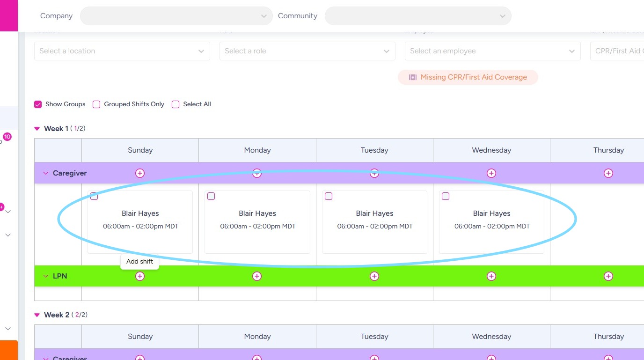Screen dimensions: 644x360
Task: Open Tuesday's Blair Hayes shift card
Action: tap(374, 220)
